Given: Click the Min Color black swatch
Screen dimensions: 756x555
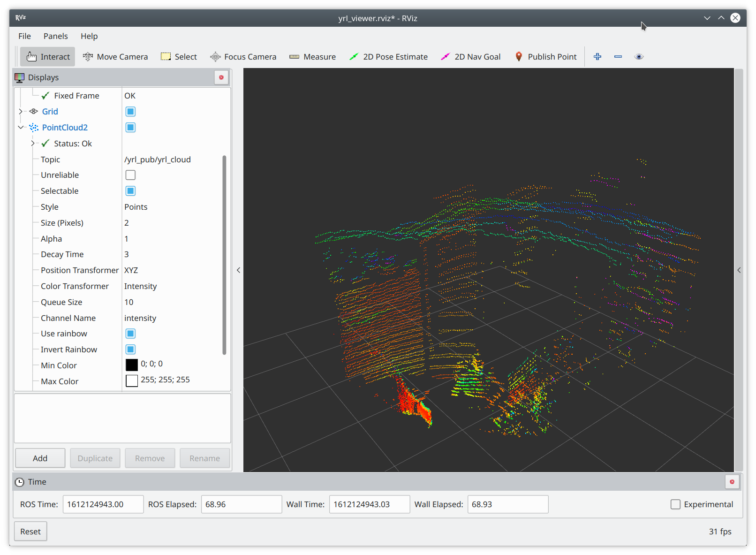Looking at the screenshot, I should coord(132,365).
